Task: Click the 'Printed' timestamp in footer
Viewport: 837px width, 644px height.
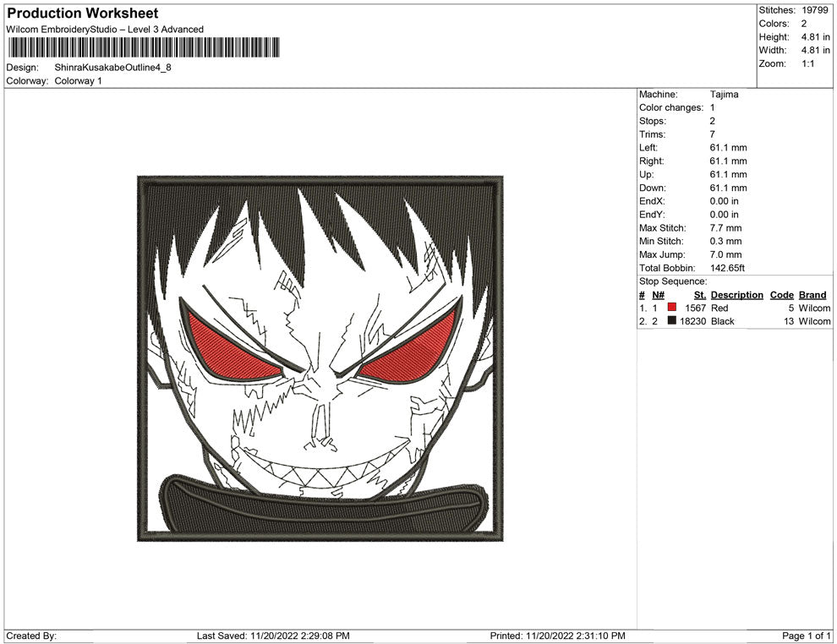Action: click(558, 636)
